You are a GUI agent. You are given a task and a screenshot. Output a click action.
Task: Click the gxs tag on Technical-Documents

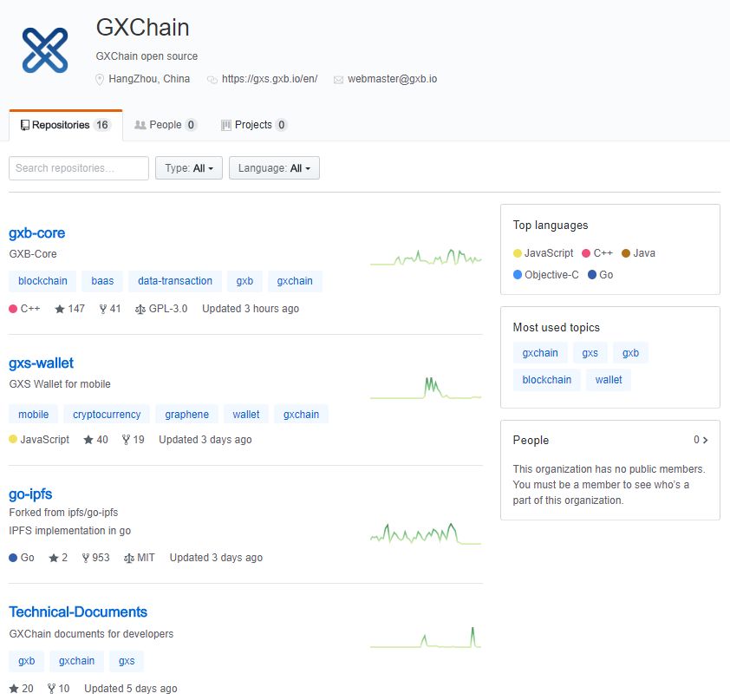tap(127, 661)
